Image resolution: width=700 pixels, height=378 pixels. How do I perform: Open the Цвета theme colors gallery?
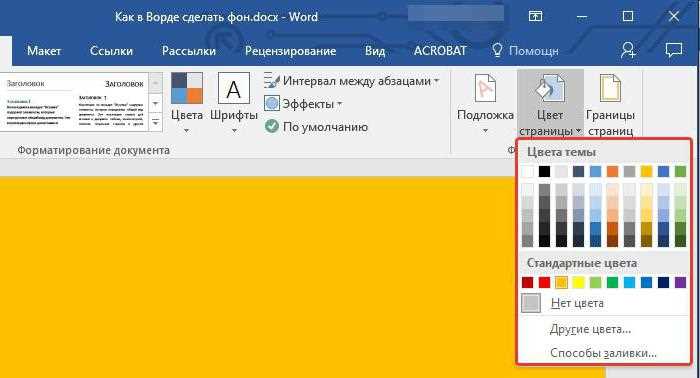coord(187,103)
